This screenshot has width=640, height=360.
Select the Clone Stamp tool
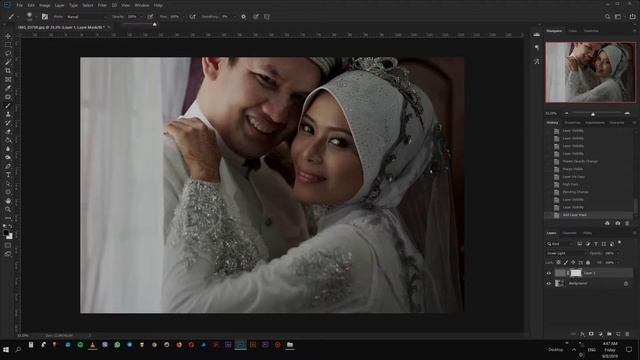pos(8,114)
